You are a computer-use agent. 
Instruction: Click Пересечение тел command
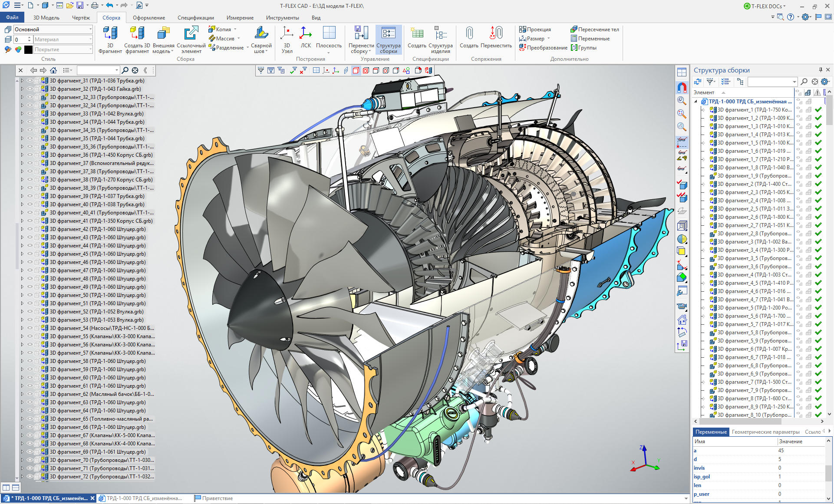[594, 30]
